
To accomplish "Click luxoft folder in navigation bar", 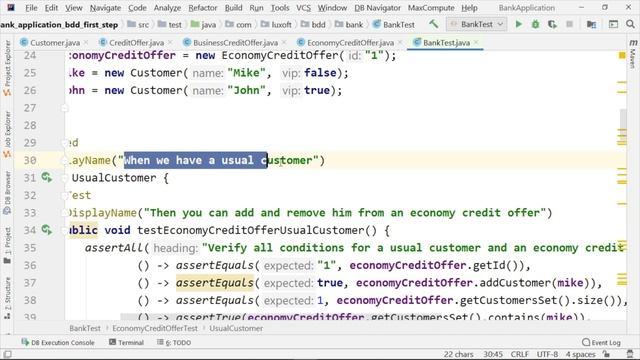I will 276,24.
